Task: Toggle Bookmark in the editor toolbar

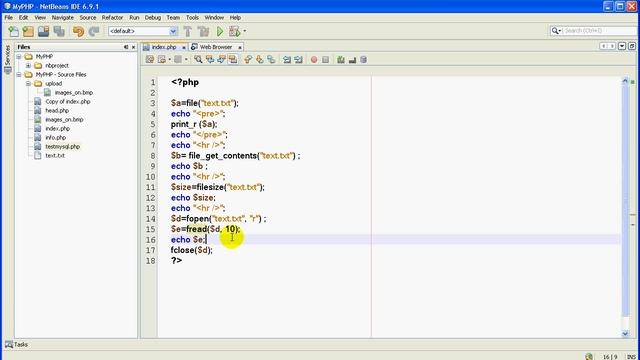Action: click(271, 60)
